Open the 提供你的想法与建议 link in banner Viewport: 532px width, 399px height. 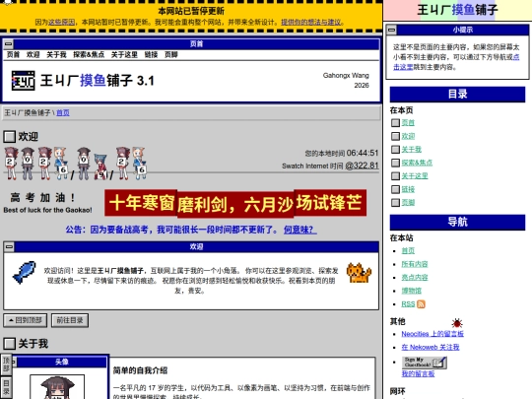310,22
